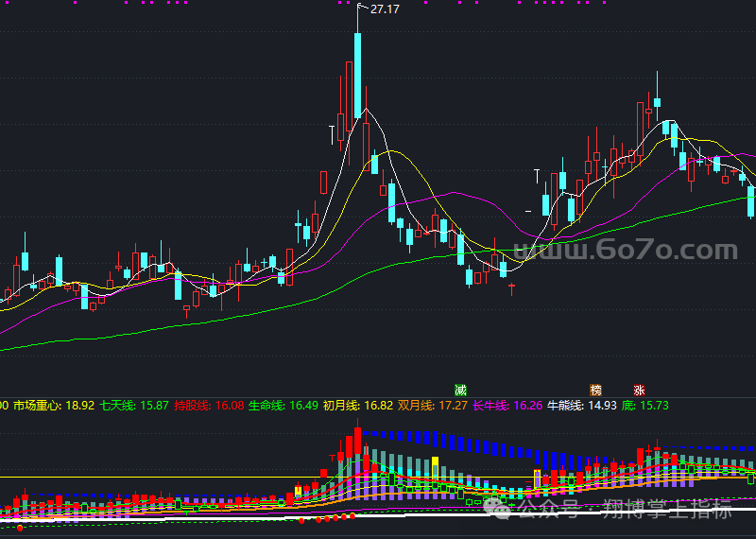
Task: Click the green 鹿 15.73 label
Action: tap(646, 405)
